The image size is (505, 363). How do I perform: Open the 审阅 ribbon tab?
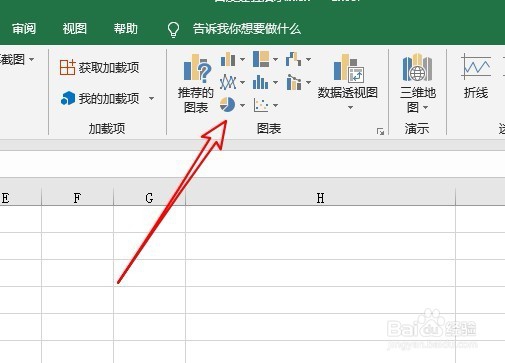[x=24, y=29]
